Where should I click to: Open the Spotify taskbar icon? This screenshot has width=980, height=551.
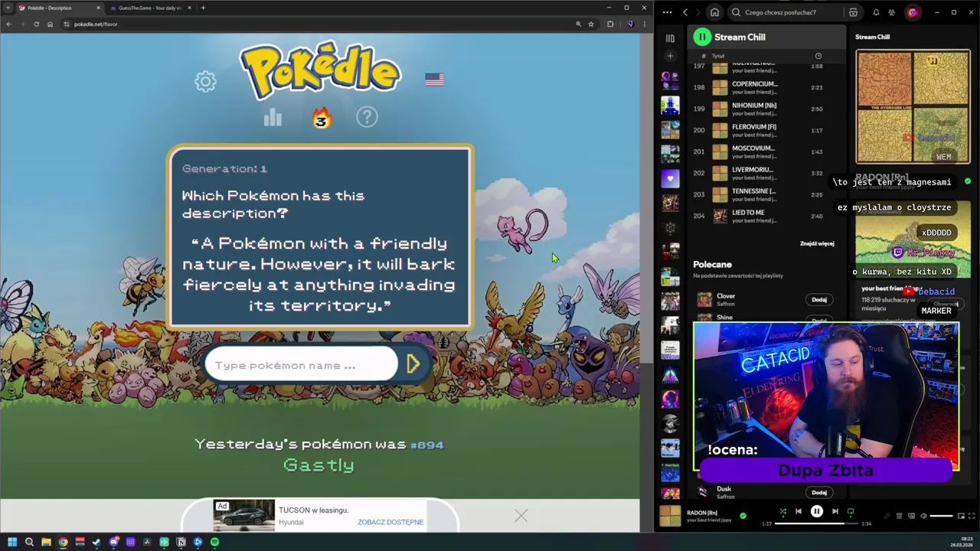[x=214, y=542]
